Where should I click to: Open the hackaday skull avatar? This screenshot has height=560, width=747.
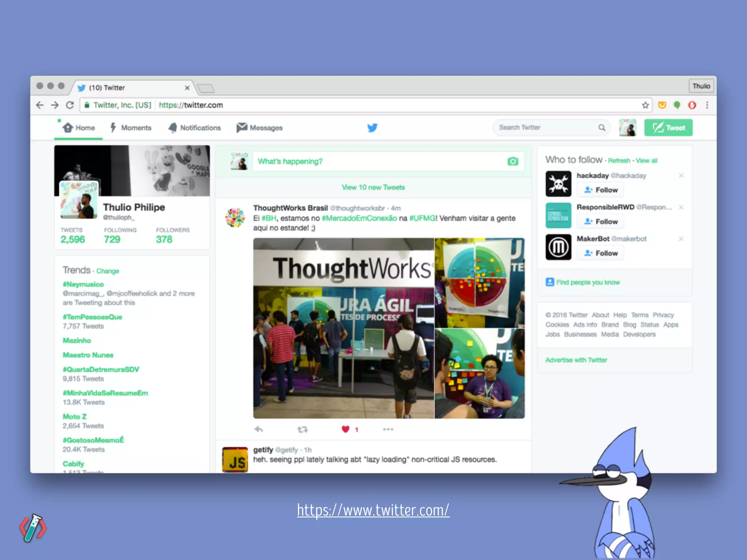coord(558,184)
